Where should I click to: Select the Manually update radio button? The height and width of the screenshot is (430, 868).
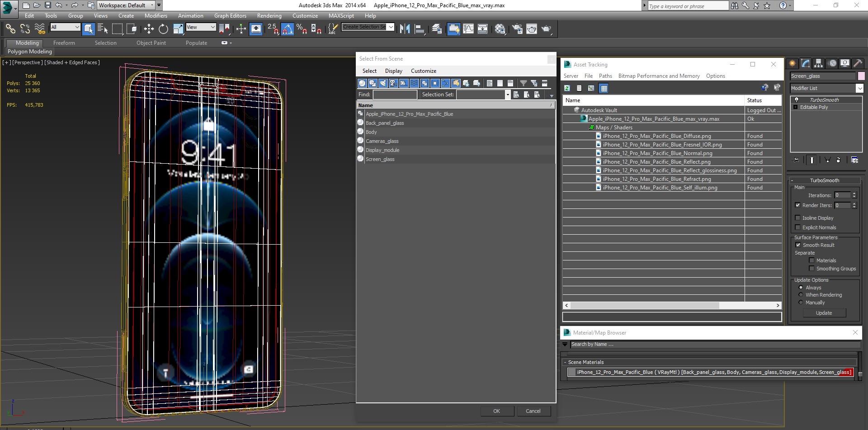pos(801,302)
